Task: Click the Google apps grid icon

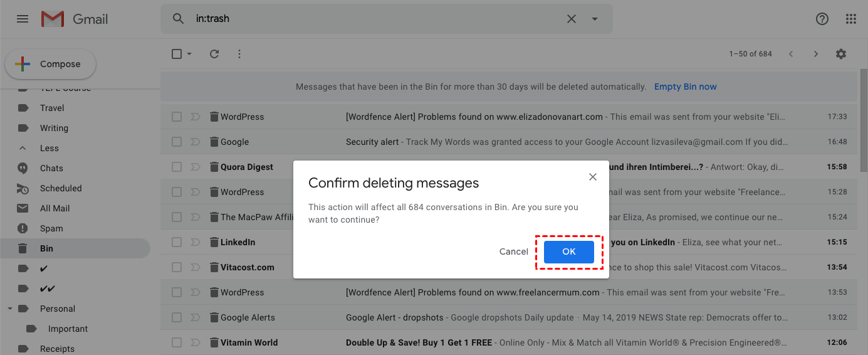Action: [850, 19]
